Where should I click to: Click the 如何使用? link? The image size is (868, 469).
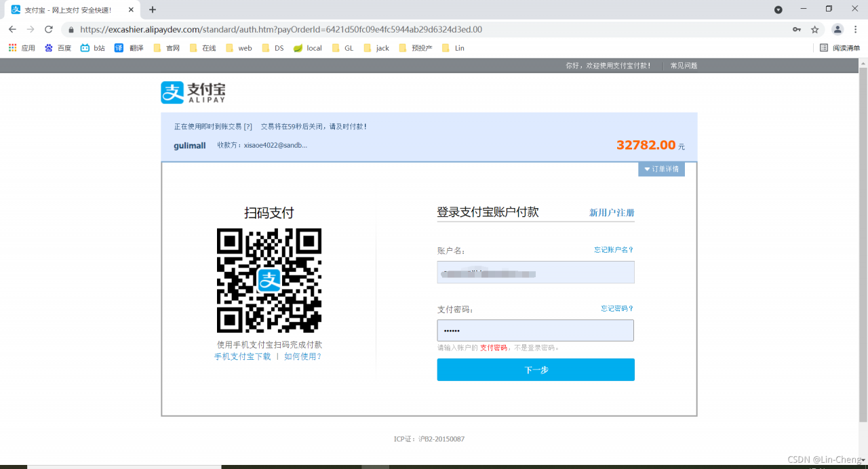coord(303,356)
